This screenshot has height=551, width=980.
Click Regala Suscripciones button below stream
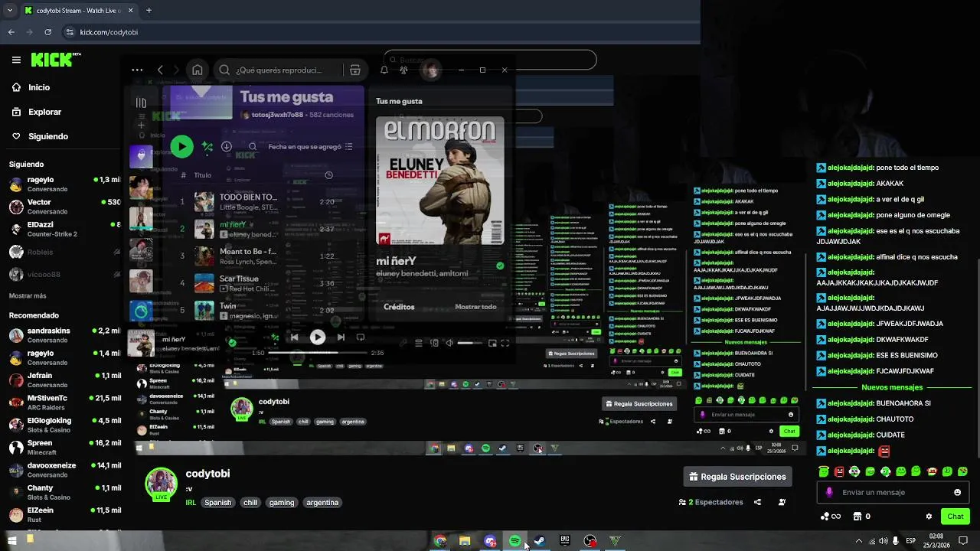[x=737, y=477]
